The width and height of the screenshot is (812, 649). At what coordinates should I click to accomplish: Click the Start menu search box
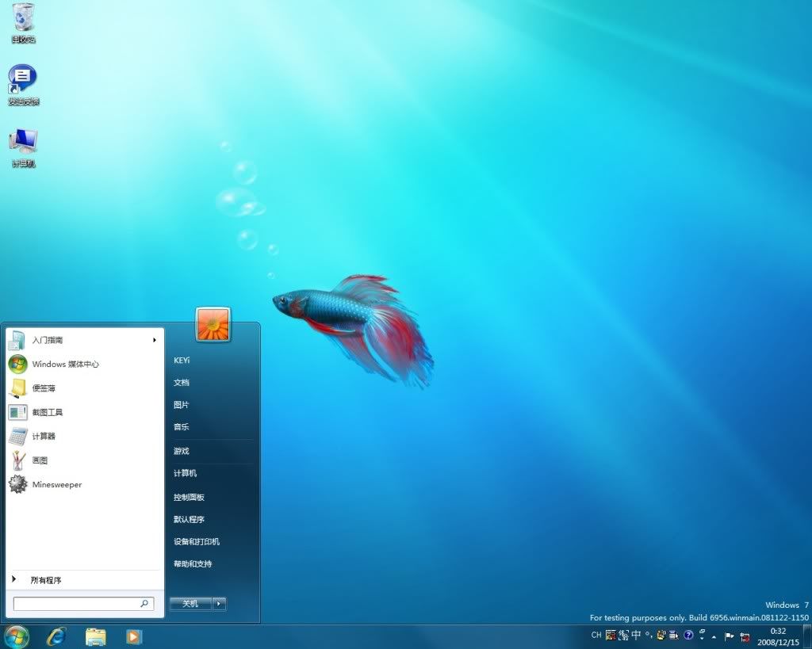click(x=82, y=604)
